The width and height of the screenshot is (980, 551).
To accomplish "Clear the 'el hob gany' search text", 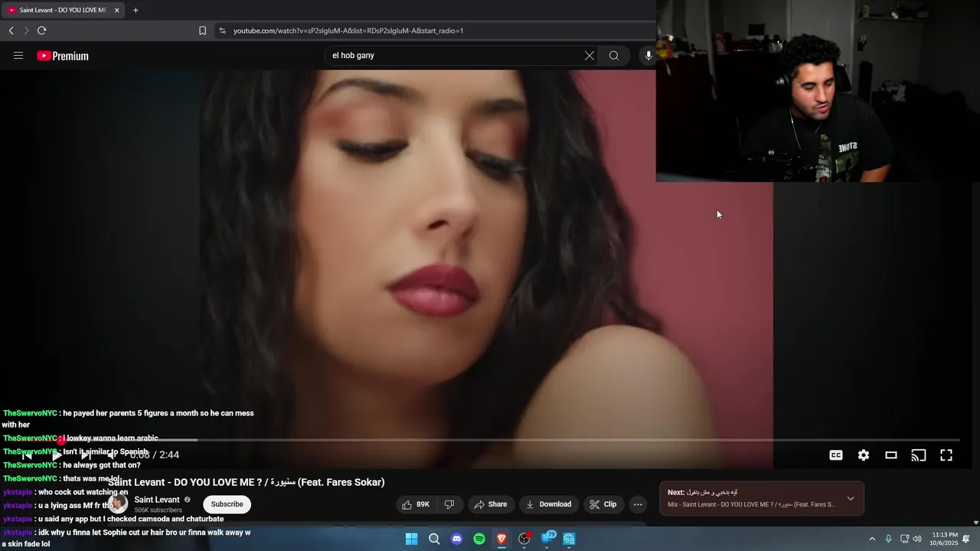I will point(590,55).
